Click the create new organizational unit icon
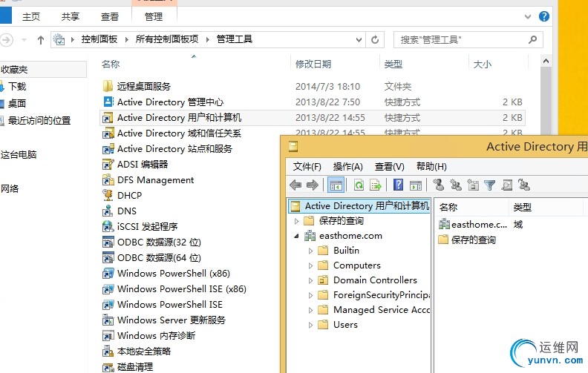Screen dimensions: 588x373 click(x=473, y=185)
